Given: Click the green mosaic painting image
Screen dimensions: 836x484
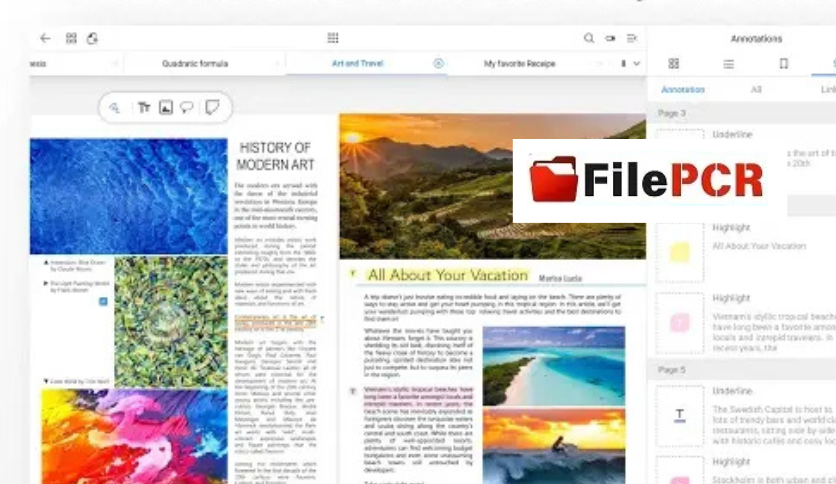Looking at the screenshot, I should tap(171, 321).
